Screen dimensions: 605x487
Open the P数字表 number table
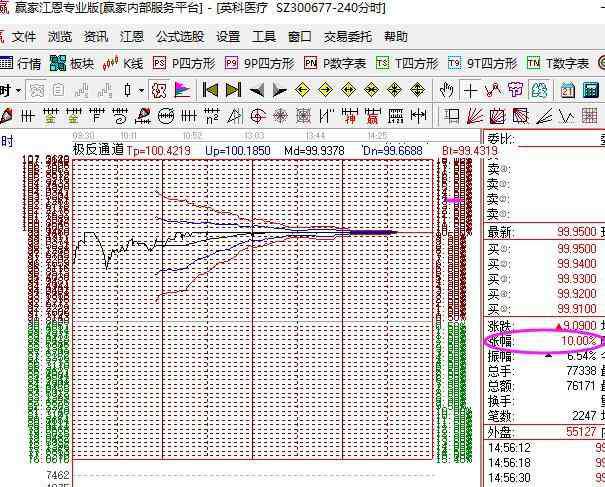pos(335,63)
